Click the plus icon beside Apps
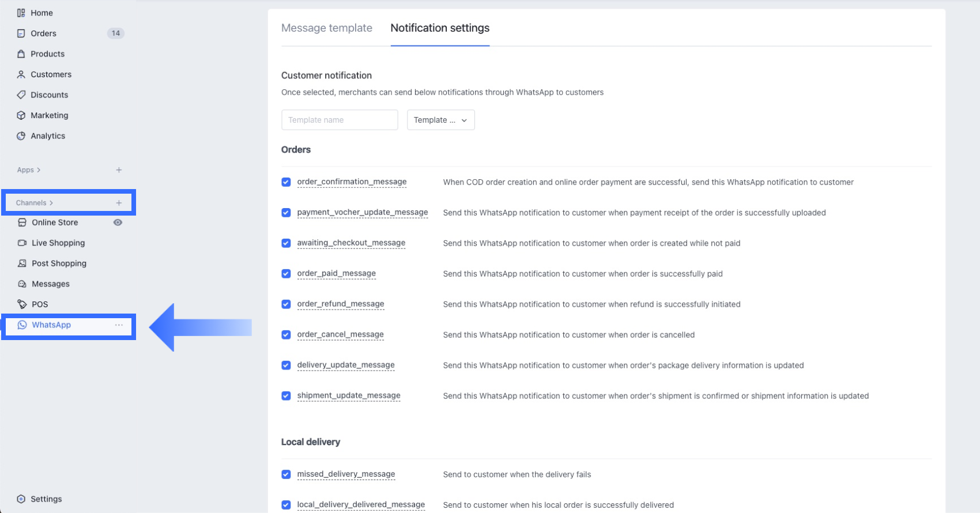 point(119,170)
